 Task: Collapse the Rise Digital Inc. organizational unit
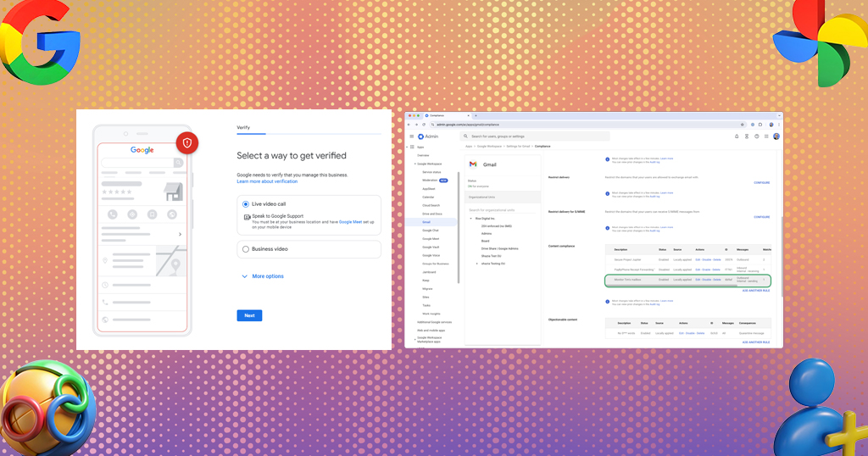click(x=471, y=219)
